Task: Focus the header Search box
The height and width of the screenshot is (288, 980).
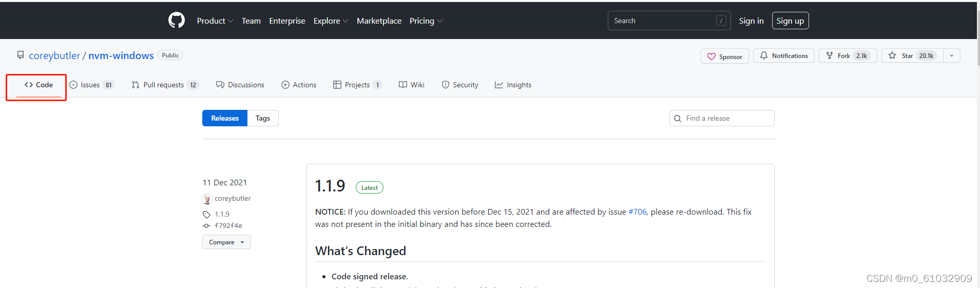Action: pyautogui.click(x=669, y=21)
